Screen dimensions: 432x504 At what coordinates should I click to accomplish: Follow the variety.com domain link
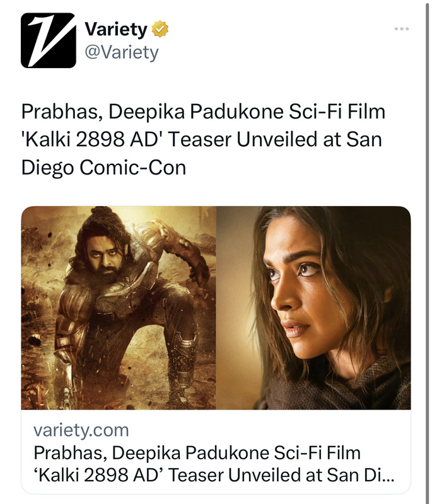click(x=81, y=430)
